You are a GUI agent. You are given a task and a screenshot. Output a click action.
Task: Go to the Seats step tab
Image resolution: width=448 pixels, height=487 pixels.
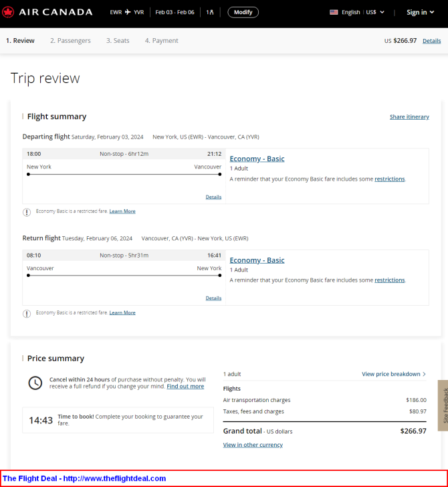click(118, 41)
